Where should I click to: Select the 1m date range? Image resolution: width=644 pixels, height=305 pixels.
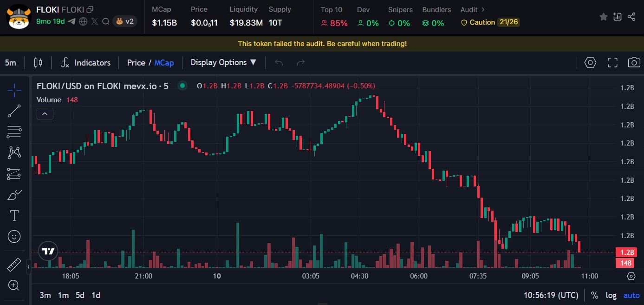tap(63, 295)
